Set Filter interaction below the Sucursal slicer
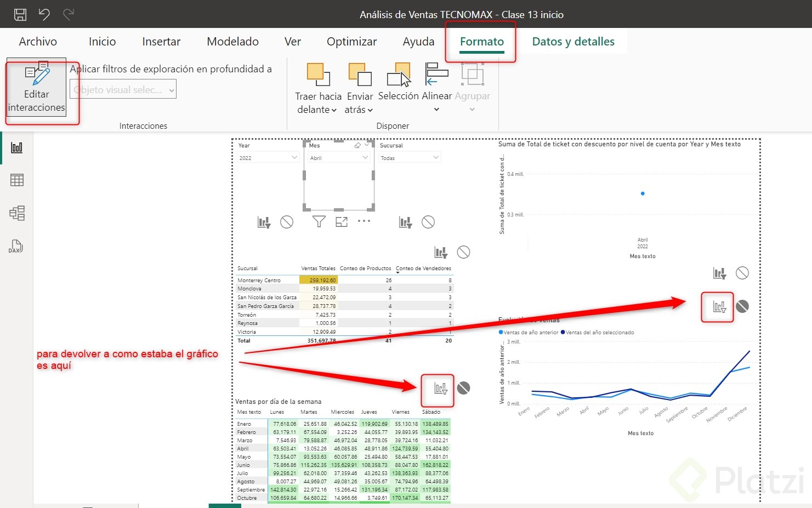The image size is (812, 508). point(406,222)
